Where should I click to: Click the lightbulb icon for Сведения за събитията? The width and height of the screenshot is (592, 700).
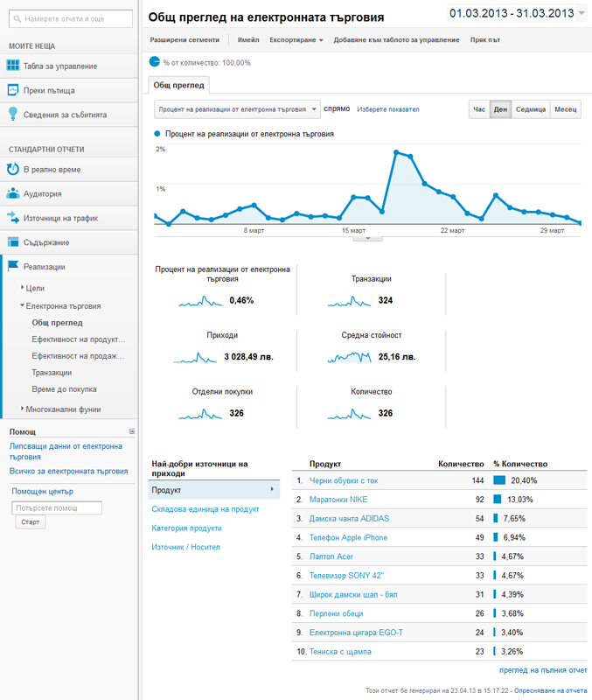click(13, 114)
